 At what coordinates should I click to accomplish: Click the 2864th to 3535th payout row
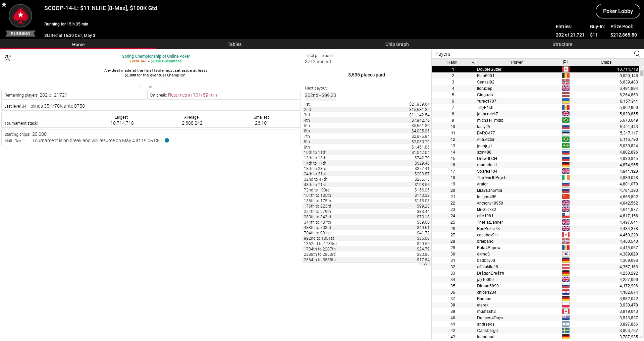click(367, 260)
